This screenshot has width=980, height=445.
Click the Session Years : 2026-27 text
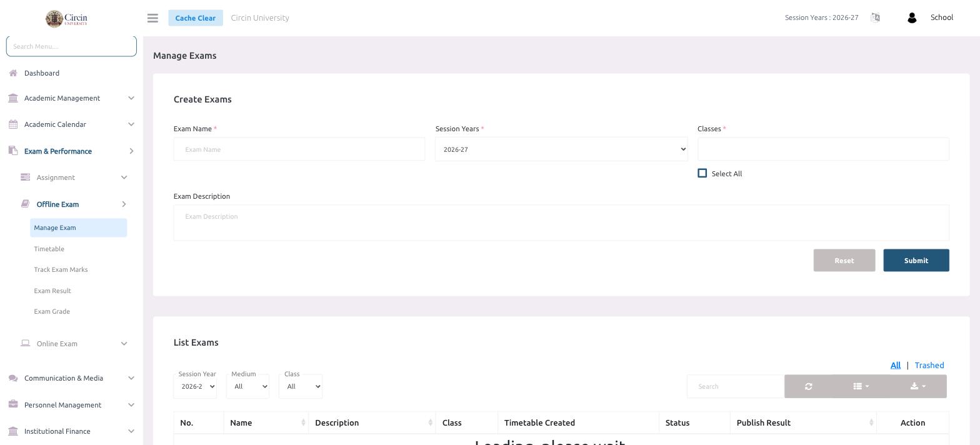tap(822, 17)
